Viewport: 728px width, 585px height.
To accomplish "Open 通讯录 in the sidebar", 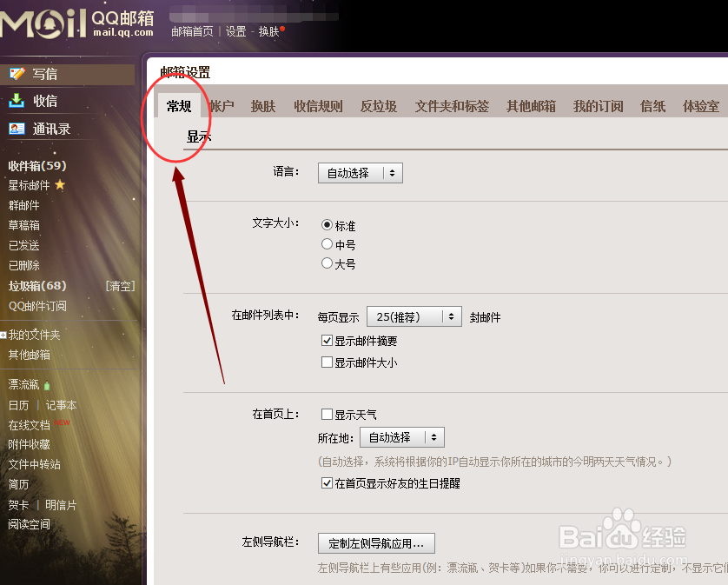I will pos(51,129).
